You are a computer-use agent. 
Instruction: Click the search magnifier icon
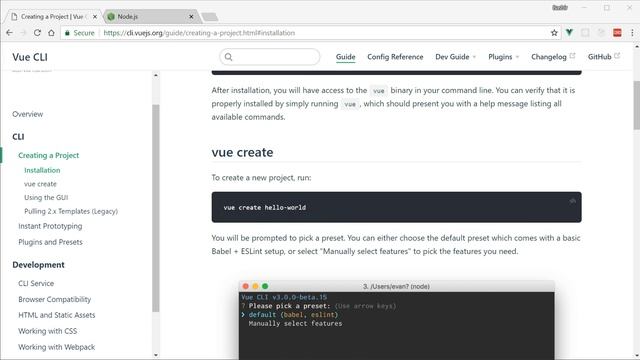(229, 57)
